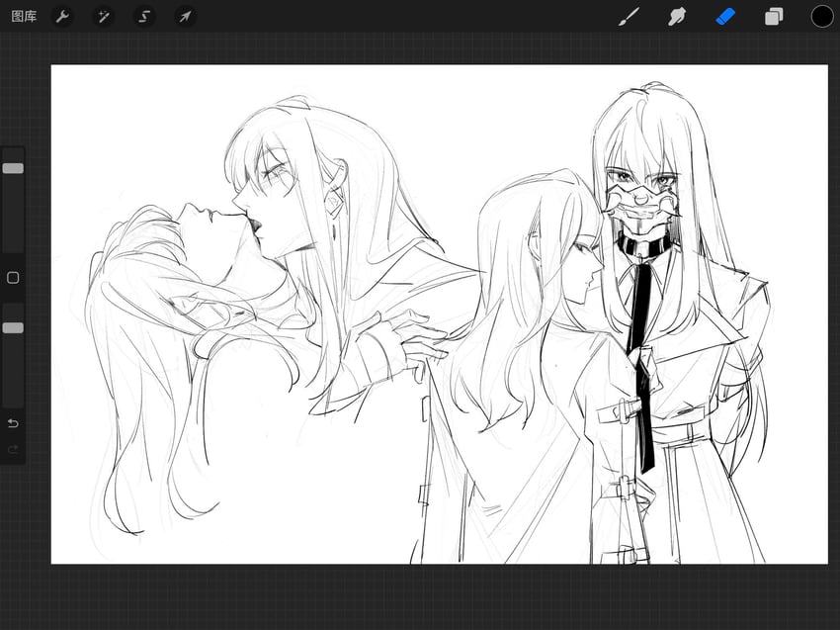Click the brush size slider handle
The height and width of the screenshot is (630, 840).
(x=13, y=168)
